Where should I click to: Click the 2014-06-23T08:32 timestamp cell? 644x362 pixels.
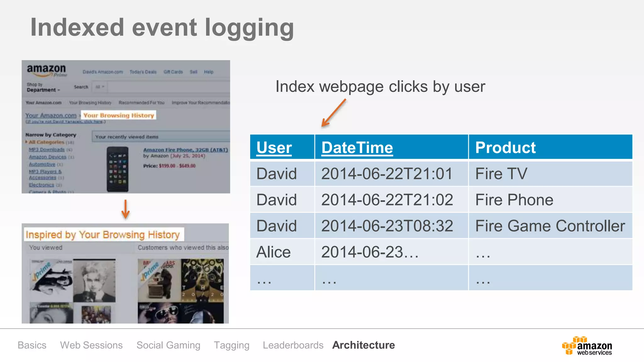coord(391,226)
